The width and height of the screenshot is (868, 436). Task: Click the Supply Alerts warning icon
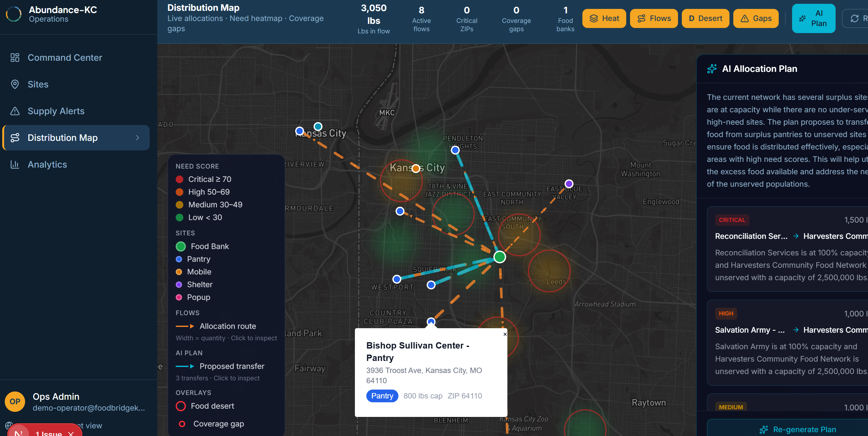coord(15,111)
